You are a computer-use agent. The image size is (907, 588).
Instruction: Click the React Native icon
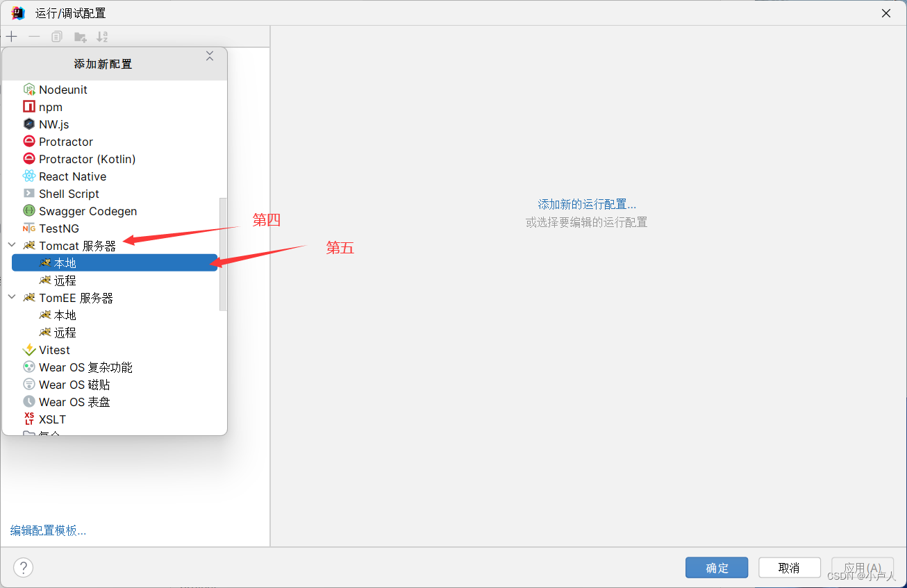(29, 176)
